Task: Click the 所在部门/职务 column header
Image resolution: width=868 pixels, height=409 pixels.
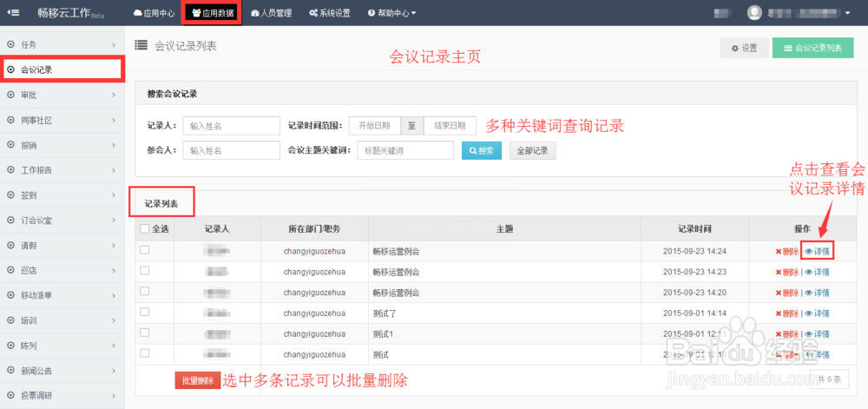Action: (314, 228)
